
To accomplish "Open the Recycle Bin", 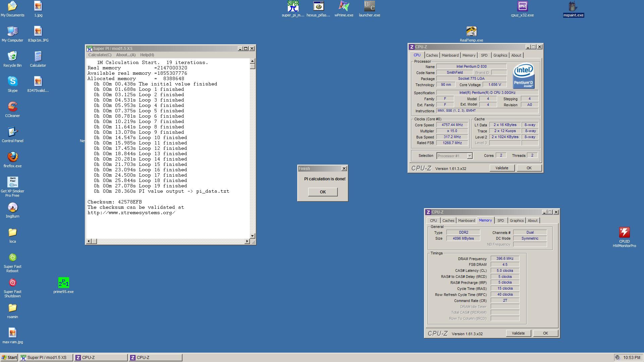I will pyautogui.click(x=12, y=59).
